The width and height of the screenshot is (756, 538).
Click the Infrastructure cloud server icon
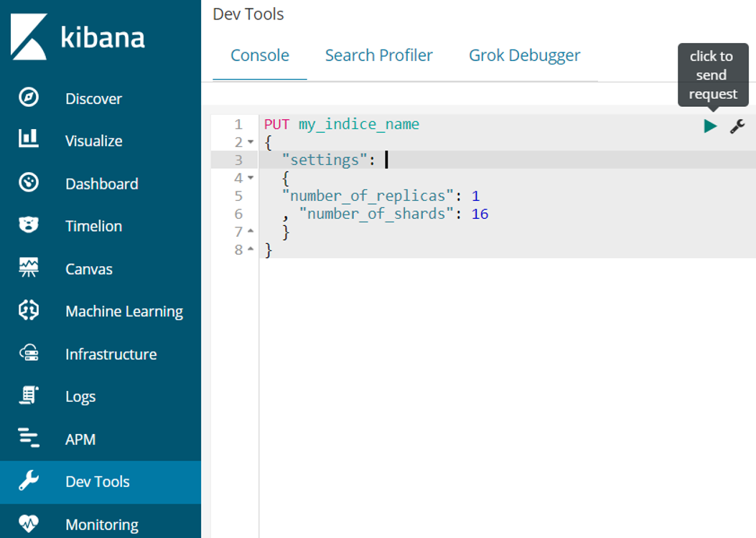click(29, 353)
